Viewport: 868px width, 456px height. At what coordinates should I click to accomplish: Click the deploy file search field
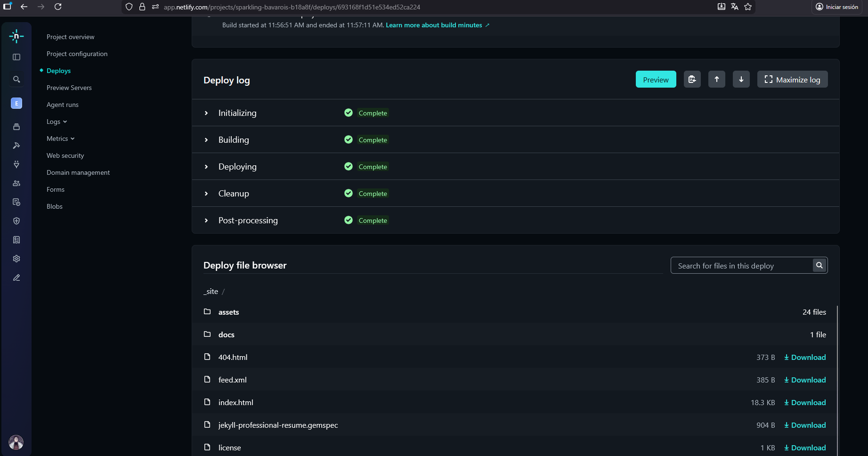pos(742,266)
